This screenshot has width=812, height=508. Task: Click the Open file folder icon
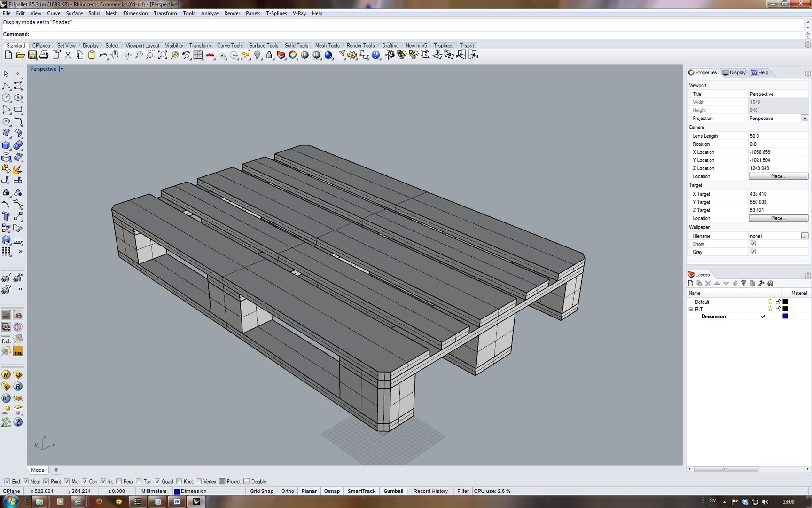pos(20,55)
